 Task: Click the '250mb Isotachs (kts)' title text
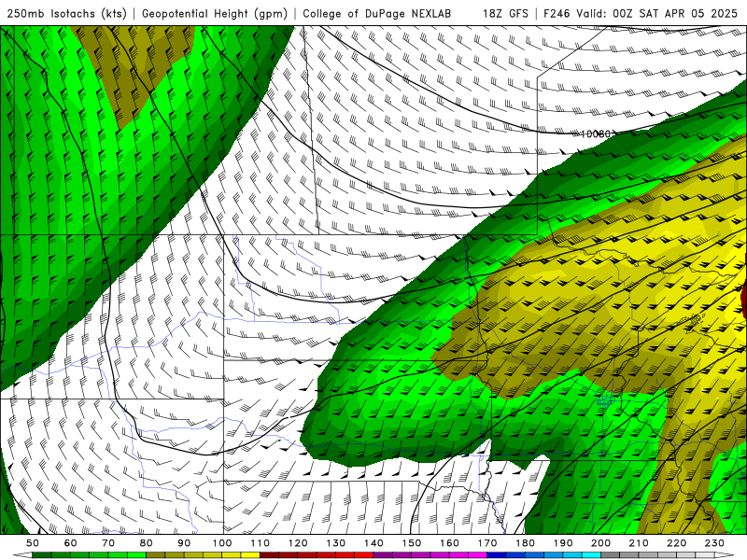[x=66, y=13]
